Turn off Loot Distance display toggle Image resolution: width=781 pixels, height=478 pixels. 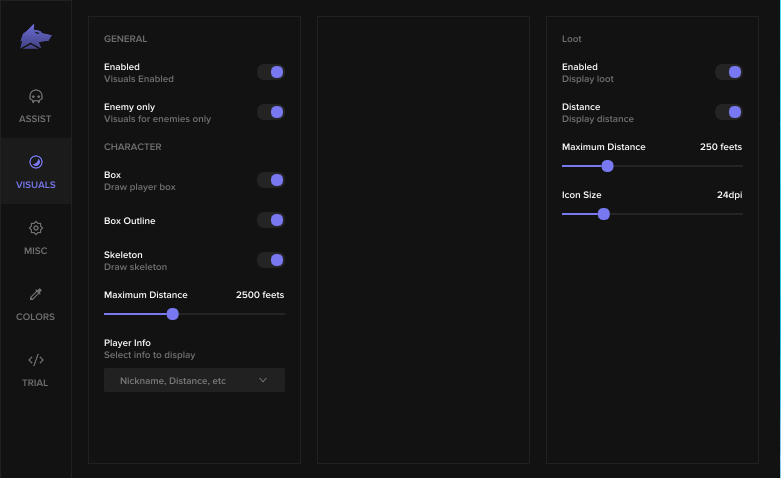click(x=729, y=112)
